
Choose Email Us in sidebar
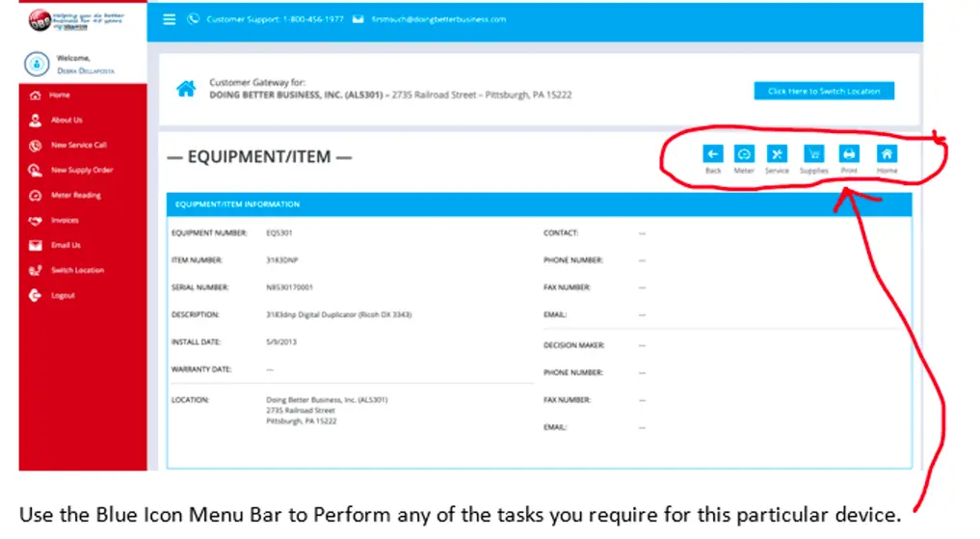click(66, 246)
